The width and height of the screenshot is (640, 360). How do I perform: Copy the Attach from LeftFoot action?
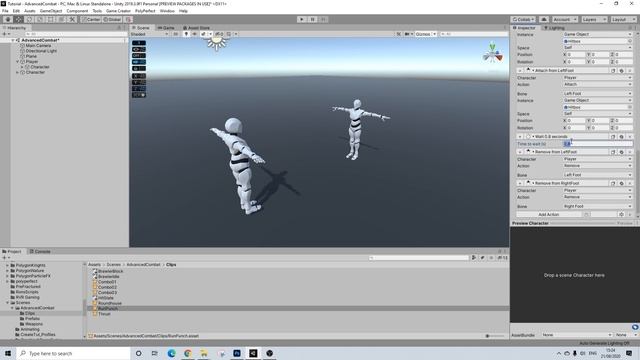tap(613, 71)
